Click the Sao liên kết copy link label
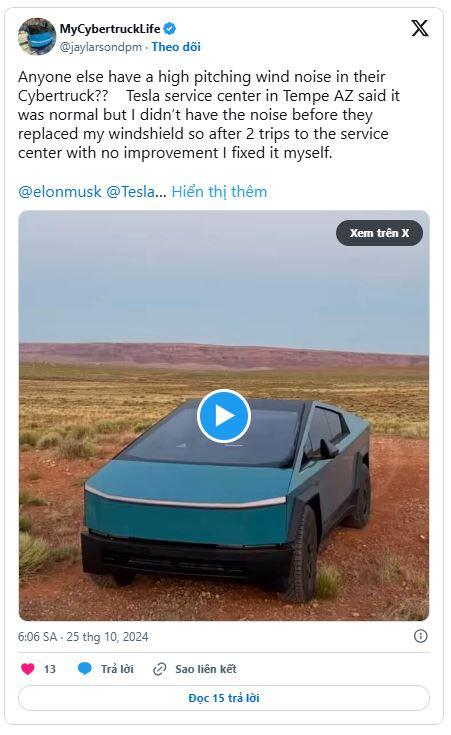The width and height of the screenshot is (451, 735). [x=206, y=669]
